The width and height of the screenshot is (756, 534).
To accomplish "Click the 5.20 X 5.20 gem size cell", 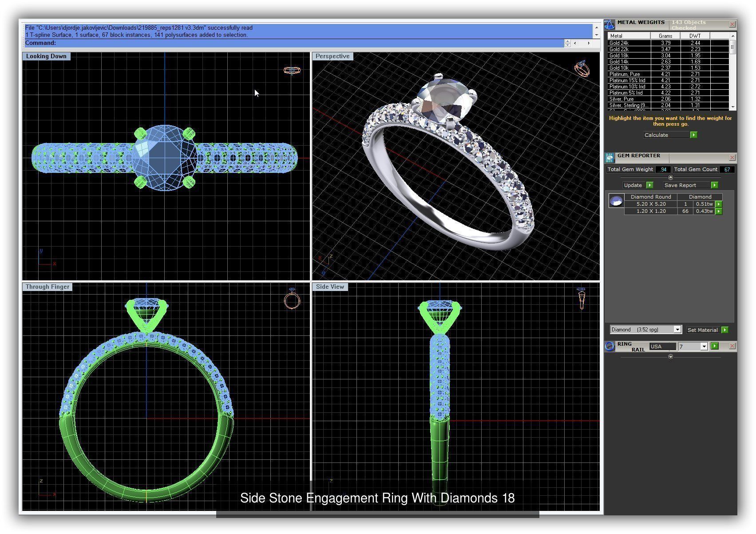I will 651,204.
